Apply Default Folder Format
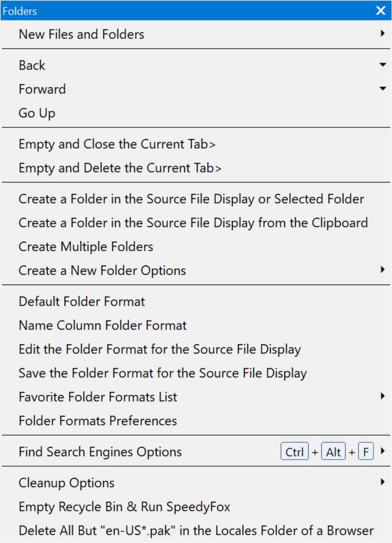The height and width of the screenshot is (543, 392). coord(196,301)
